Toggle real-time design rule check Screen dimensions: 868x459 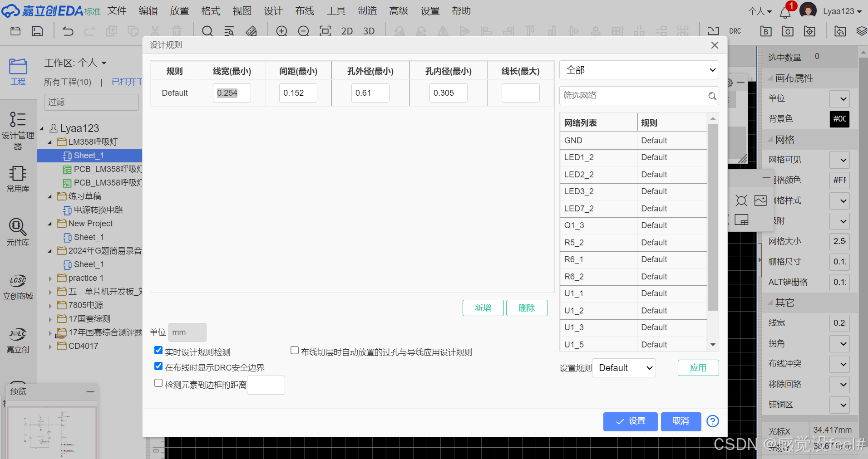[x=158, y=350]
